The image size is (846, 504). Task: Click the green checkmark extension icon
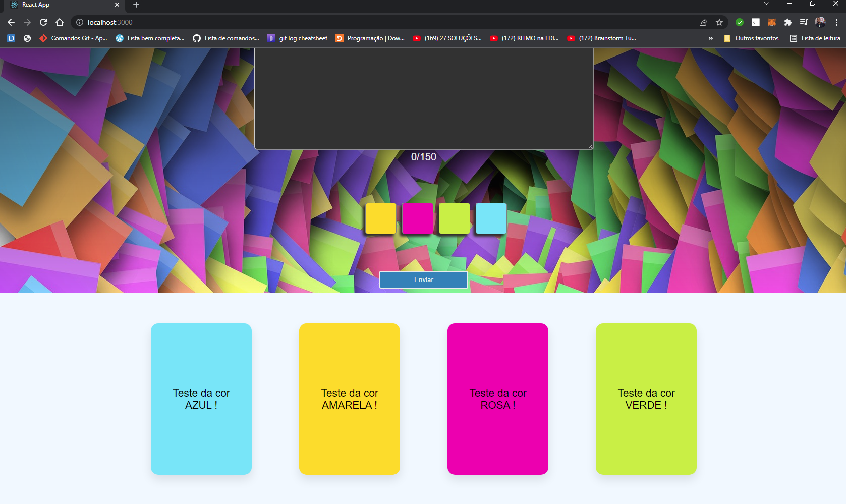pos(740,22)
